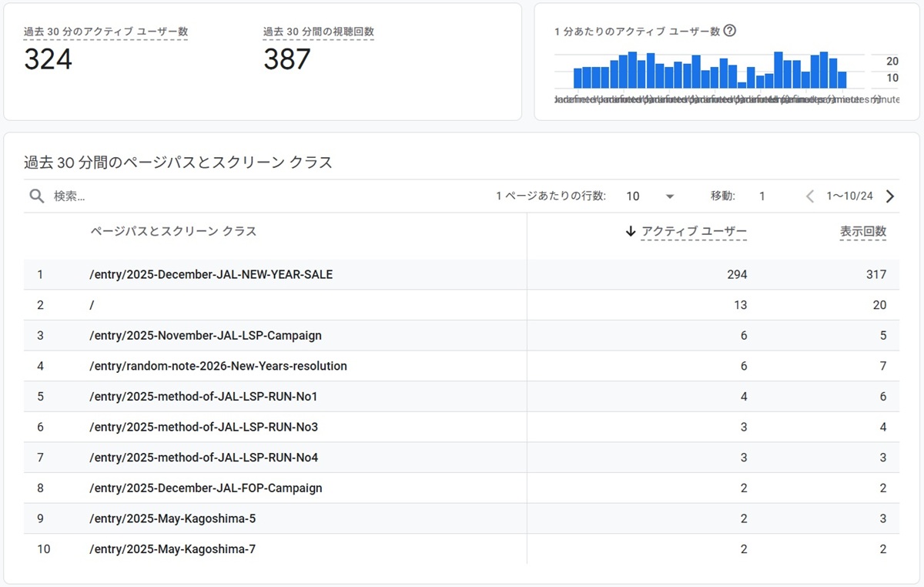This screenshot has height=587, width=924.
Task: Sort by アクティブ ユーザー column header
Action: 694,231
